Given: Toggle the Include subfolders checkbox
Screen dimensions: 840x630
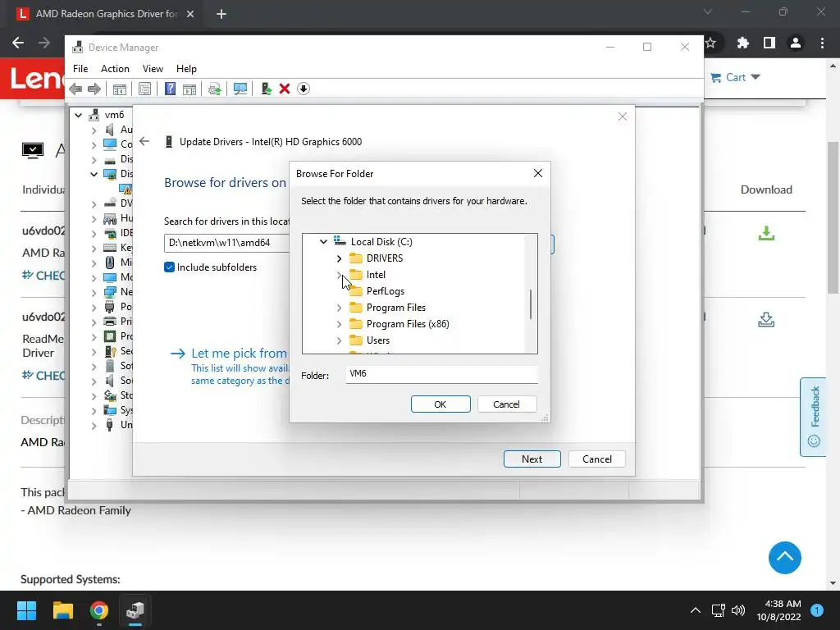Looking at the screenshot, I should tap(169, 267).
